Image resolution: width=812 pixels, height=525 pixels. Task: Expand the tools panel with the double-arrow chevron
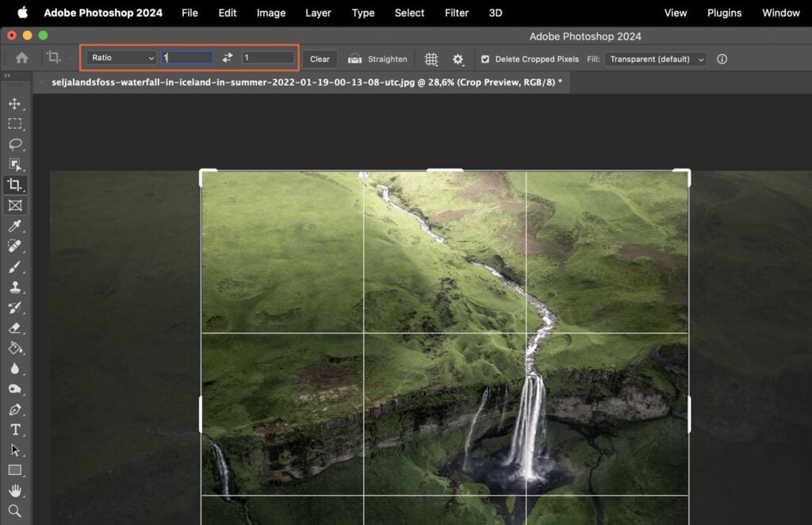tap(7, 74)
